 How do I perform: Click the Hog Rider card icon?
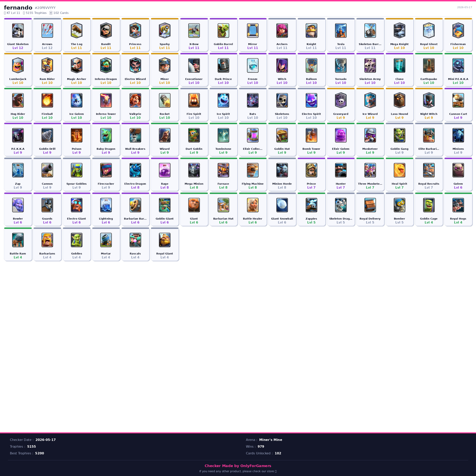[x=18, y=101]
